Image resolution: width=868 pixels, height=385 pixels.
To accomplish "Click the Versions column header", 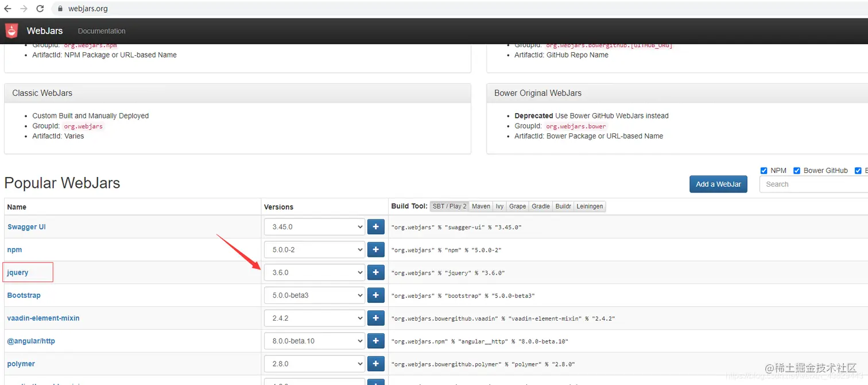I will 278,207.
